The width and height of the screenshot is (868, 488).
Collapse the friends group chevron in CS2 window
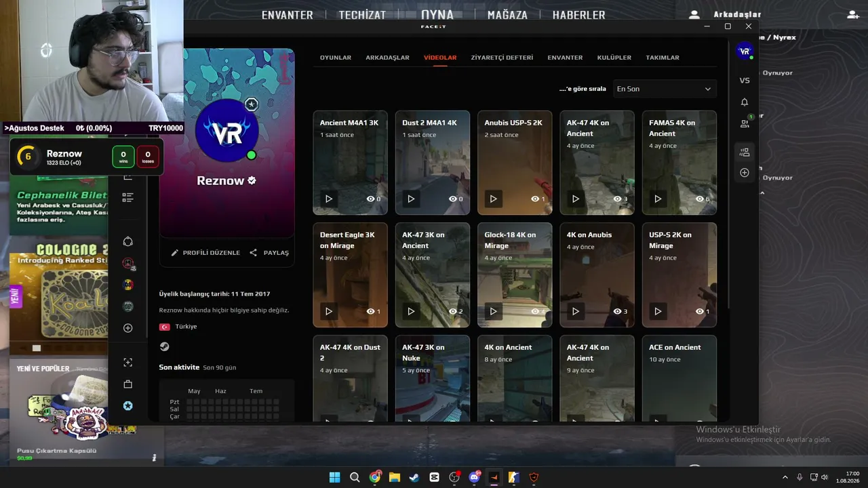762,193
